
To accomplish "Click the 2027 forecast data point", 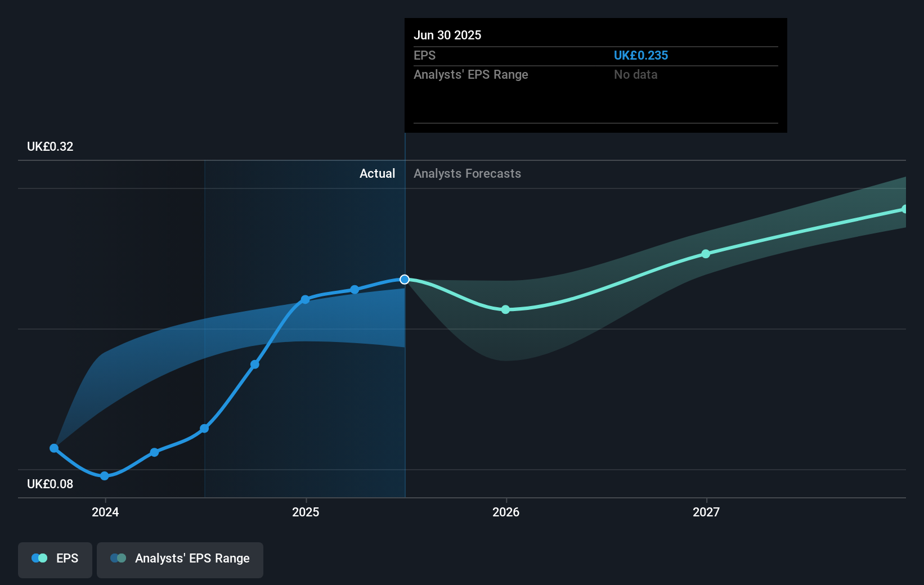I will point(705,254).
